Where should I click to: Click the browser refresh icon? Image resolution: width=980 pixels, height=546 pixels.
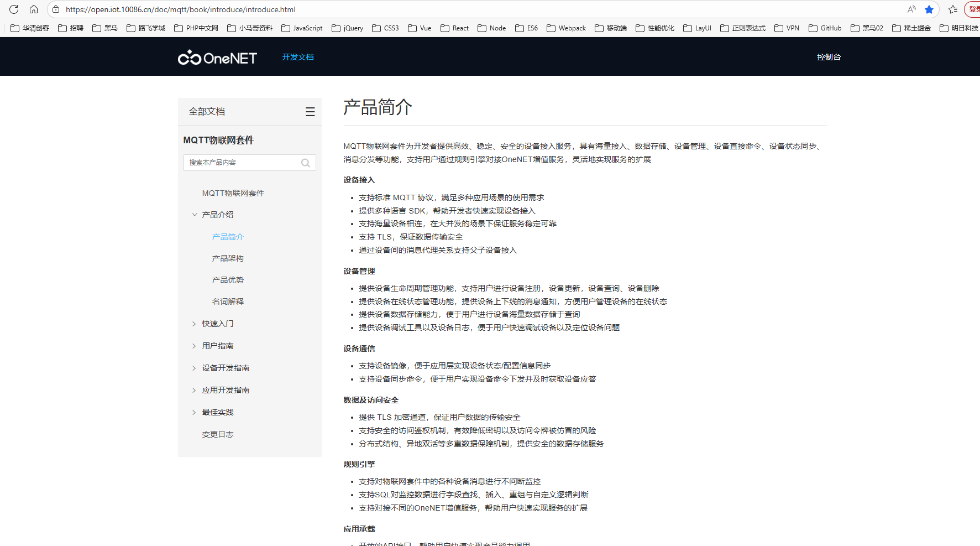[14, 9]
